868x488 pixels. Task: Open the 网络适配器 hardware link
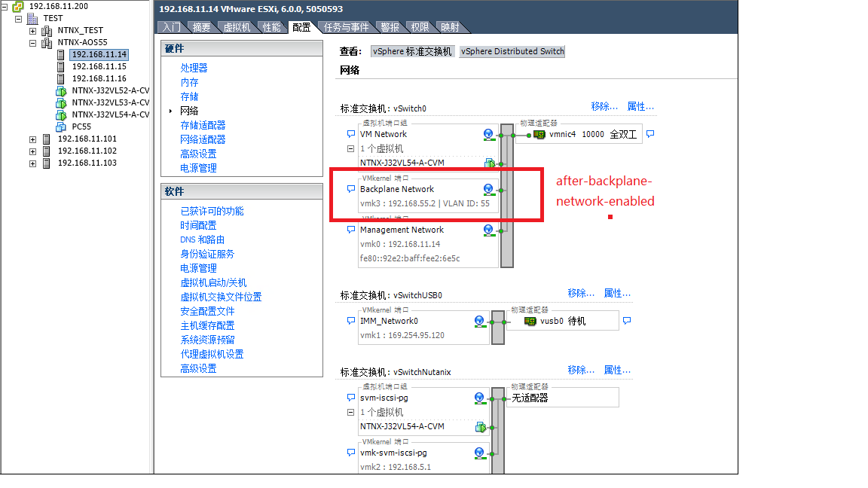pyautogui.click(x=203, y=140)
